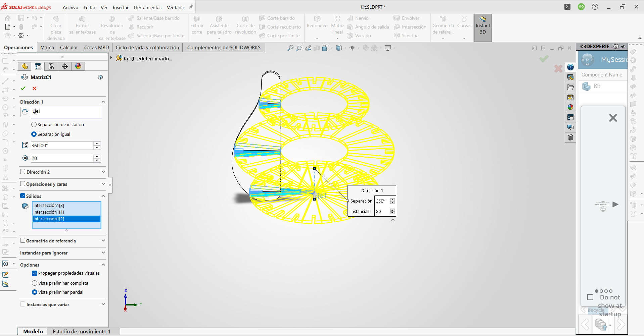644x336 pixels.
Task: Expand the Dirección 2 section
Action: point(103,172)
